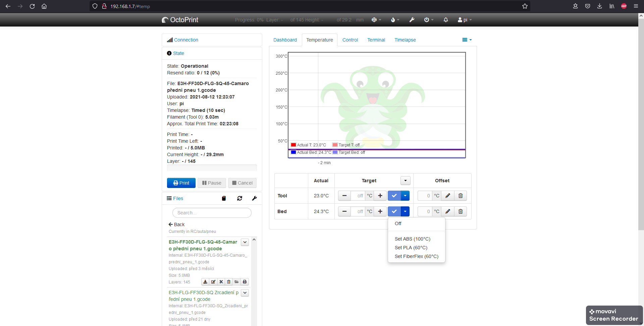Open file list settings wrench
The width and height of the screenshot is (644, 326).
click(x=255, y=198)
